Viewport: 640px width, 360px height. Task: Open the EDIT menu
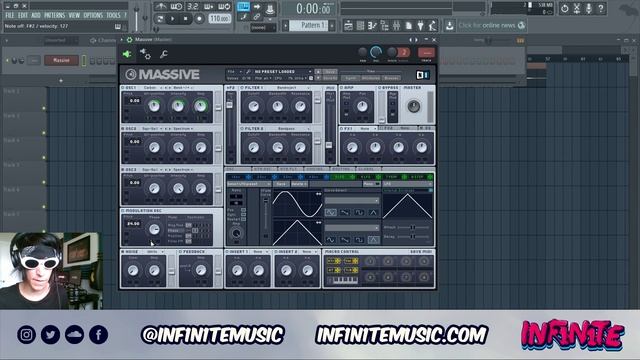point(23,16)
